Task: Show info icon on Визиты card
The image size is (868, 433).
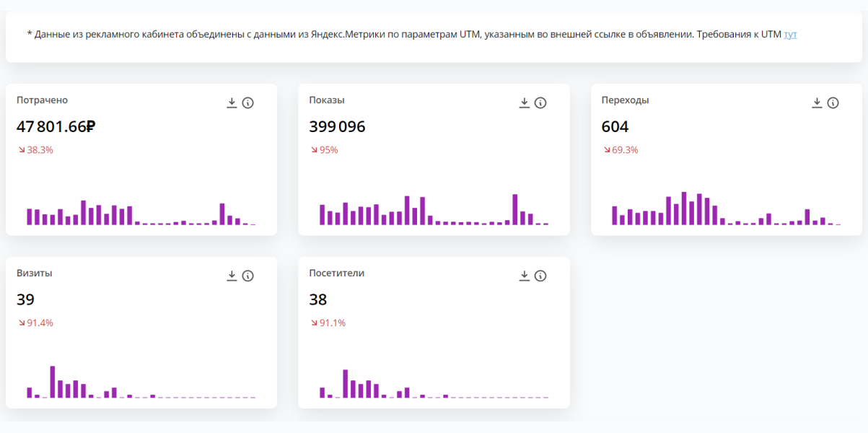Action: pyautogui.click(x=248, y=276)
